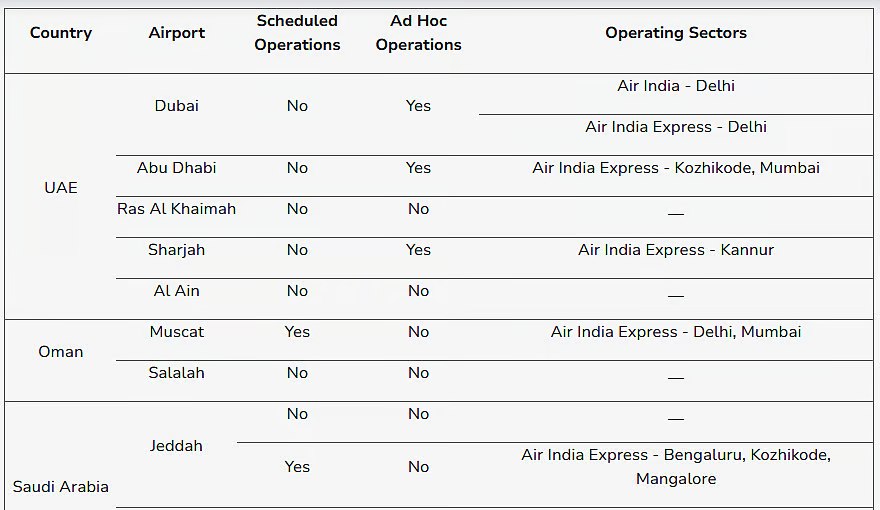Click the Country column header
The height and width of the screenshot is (510, 880).
[x=61, y=33]
